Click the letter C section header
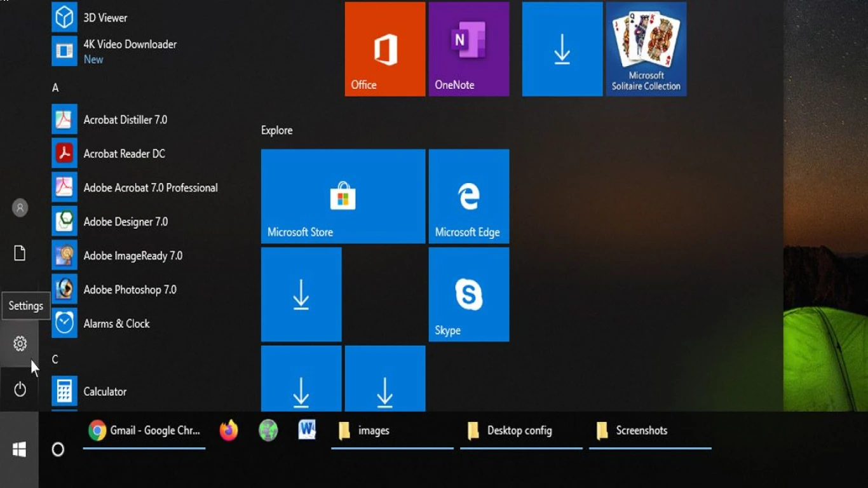 55,360
